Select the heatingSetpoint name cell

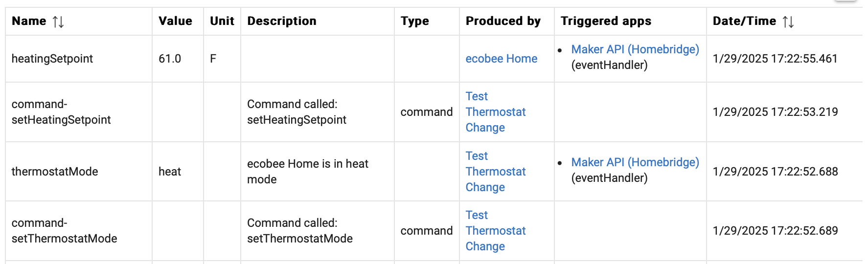click(x=79, y=59)
